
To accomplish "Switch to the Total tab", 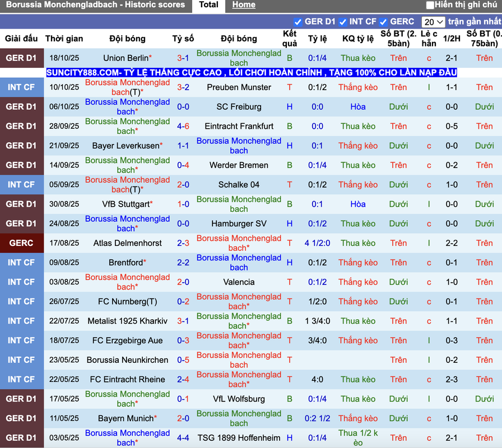I will click(x=208, y=5).
